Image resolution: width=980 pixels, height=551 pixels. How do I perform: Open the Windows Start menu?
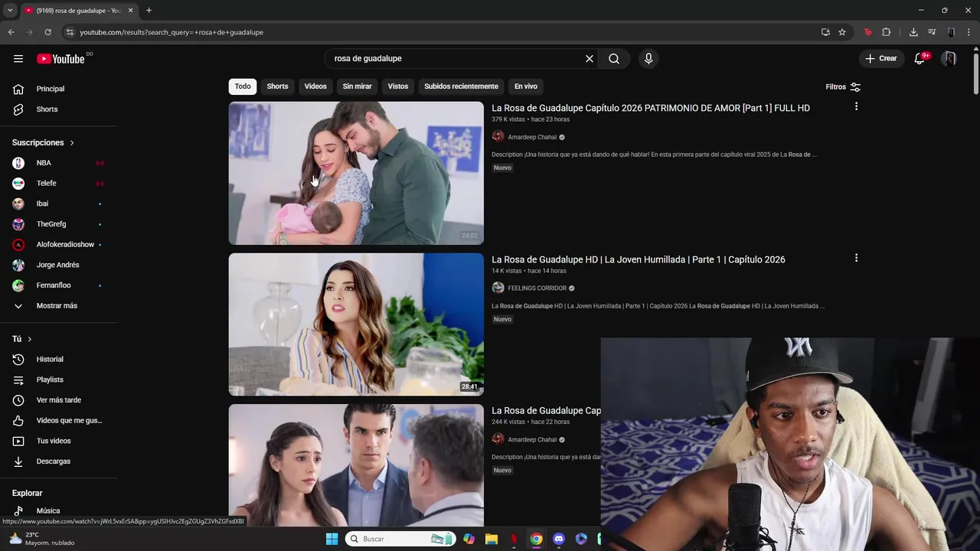pos(332,539)
